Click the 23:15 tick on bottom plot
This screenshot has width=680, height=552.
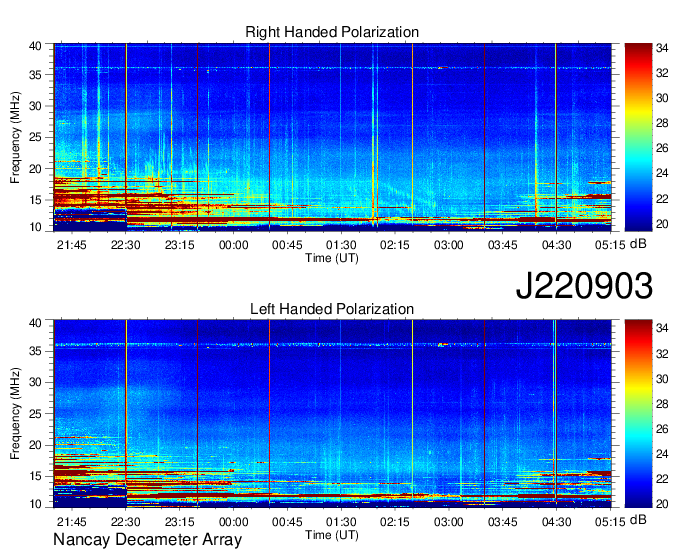coord(180,522)
